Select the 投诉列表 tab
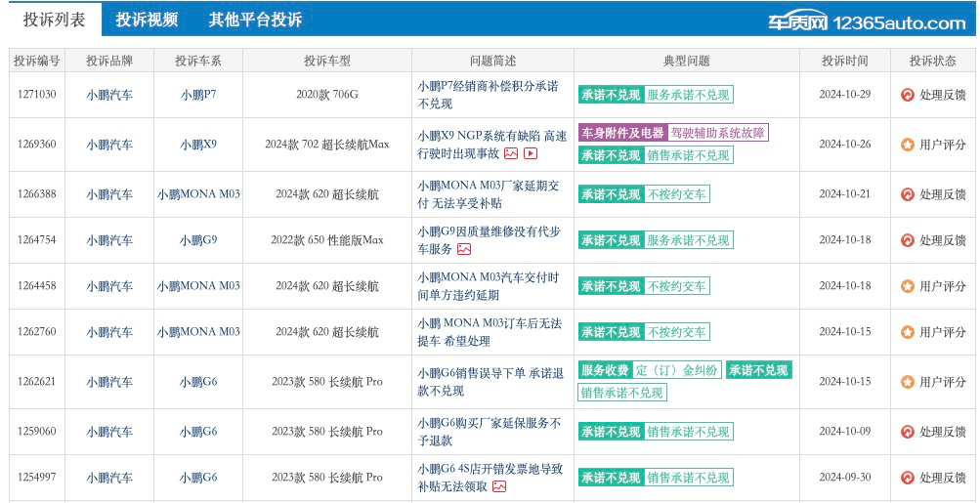 click(54, 20)
